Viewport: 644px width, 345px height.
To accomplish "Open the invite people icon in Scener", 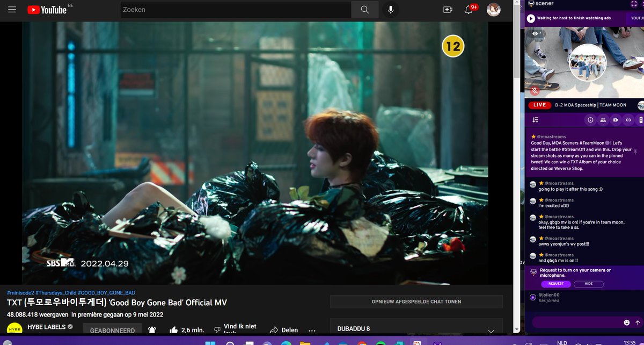I will [x=602, y=120].
